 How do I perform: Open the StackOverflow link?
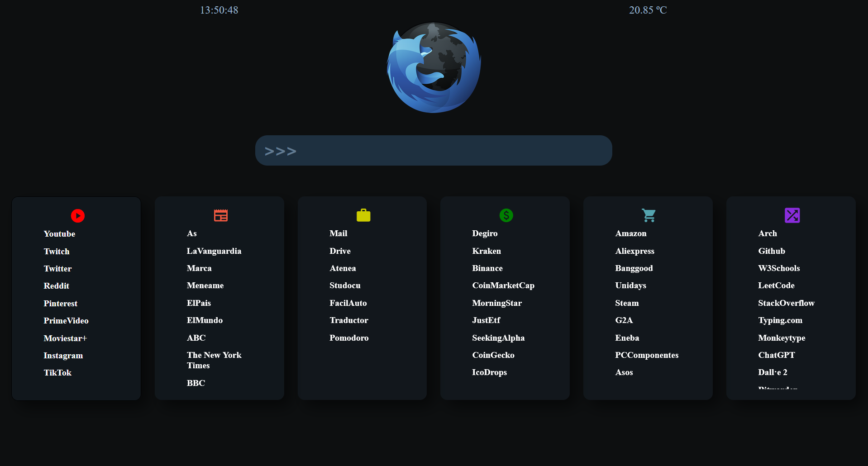point(787,303)
